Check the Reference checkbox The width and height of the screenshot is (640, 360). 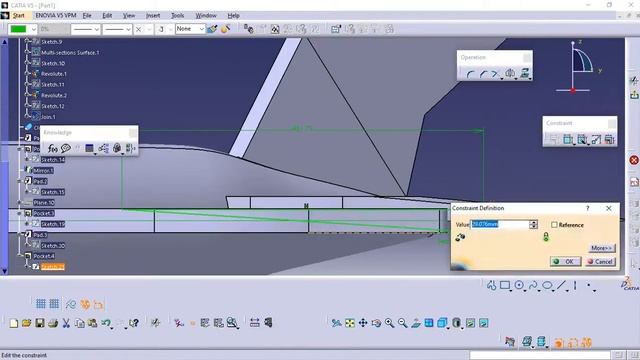tap(554, 225)
